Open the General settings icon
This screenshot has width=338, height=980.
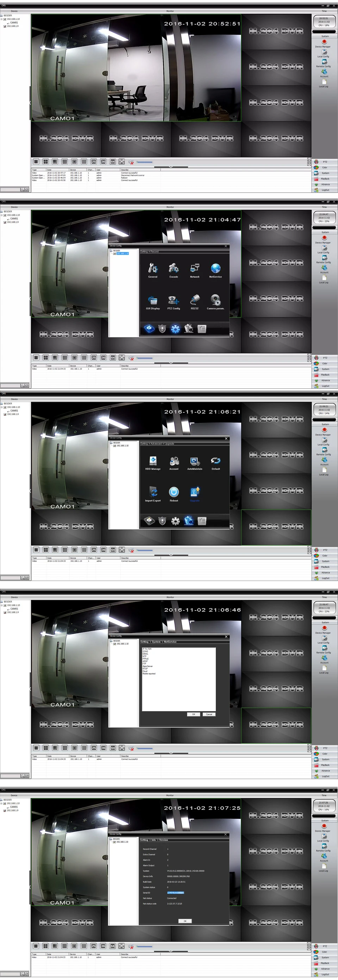tap(153, 269)
